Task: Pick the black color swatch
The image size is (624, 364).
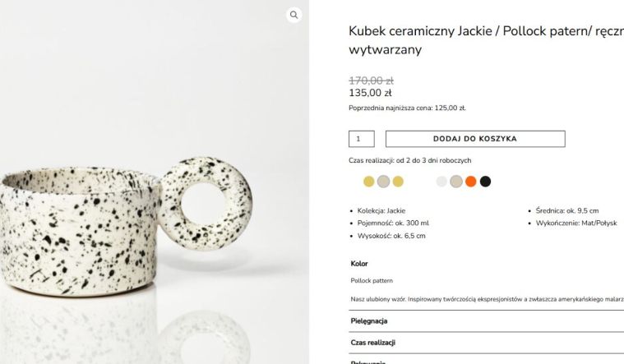Action: 485,182
